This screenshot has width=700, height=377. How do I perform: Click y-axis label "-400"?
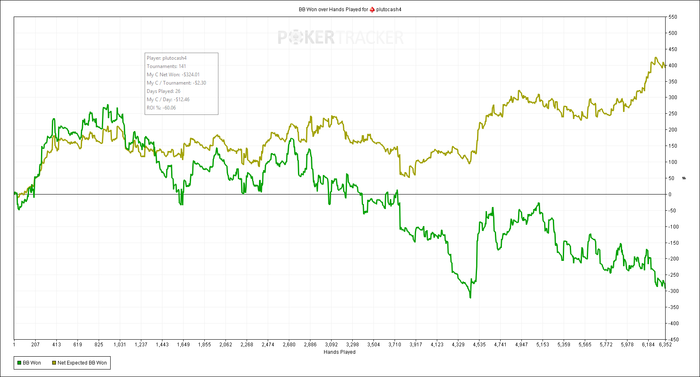[673, 323]
